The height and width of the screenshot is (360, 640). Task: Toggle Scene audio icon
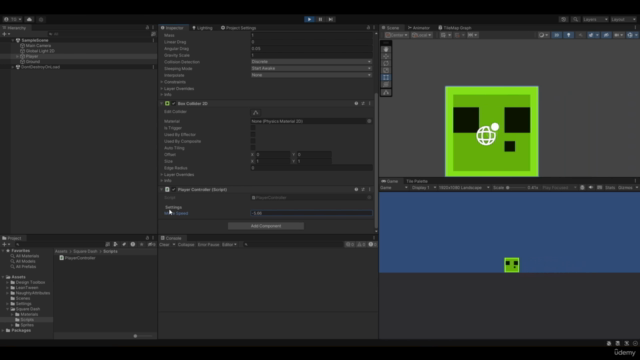tap(580, 35)
